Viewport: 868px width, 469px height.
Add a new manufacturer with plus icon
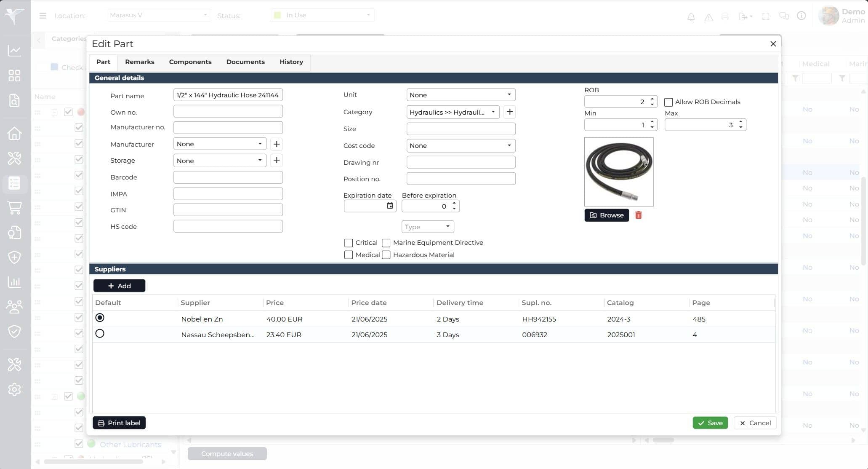click(x=276, y=144)
